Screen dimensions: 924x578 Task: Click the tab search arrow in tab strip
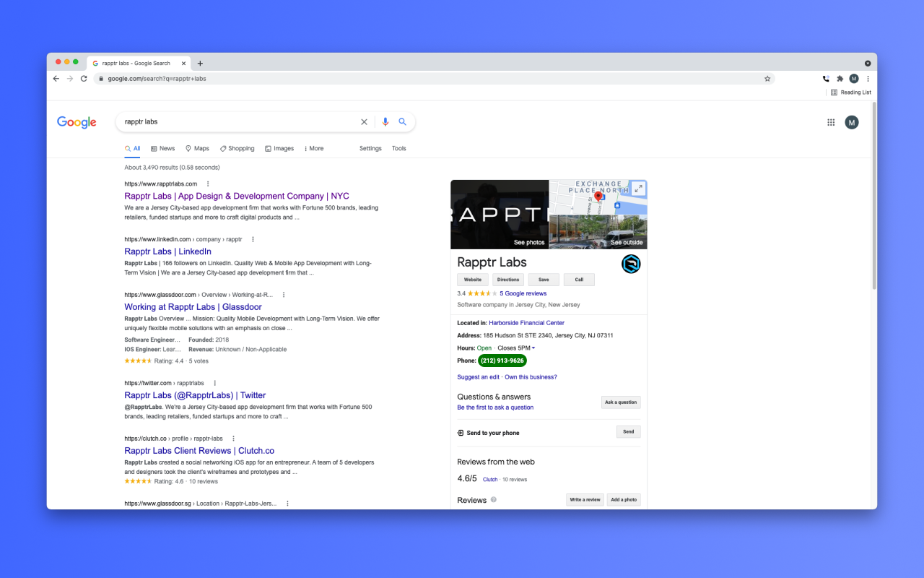[868, 64]
